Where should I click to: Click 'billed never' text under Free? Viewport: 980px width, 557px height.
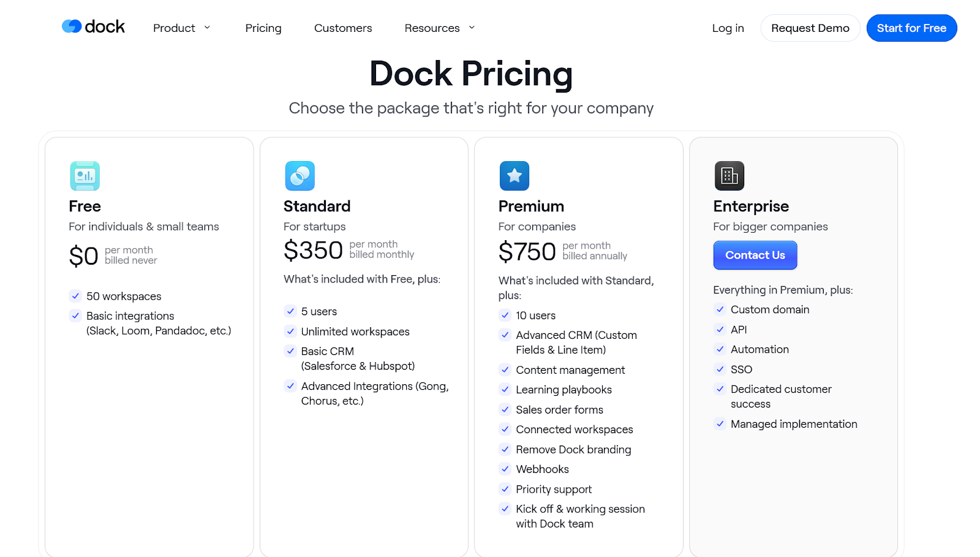click(130, 260)
